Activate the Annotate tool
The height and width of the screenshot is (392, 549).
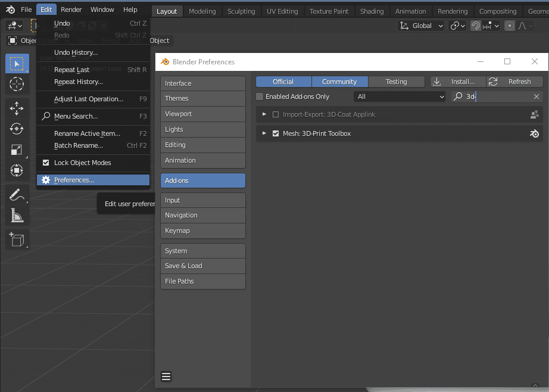17,194
